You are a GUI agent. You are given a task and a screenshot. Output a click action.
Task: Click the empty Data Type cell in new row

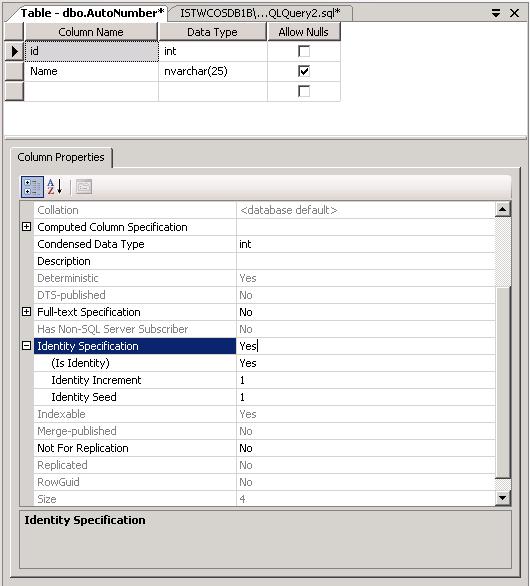tap(213, 91)
